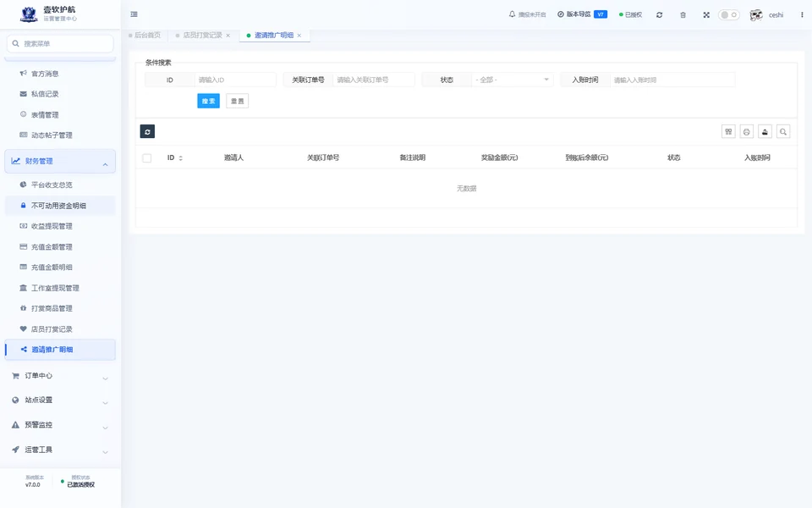Click the 入账时间 date input

point(672,80)
